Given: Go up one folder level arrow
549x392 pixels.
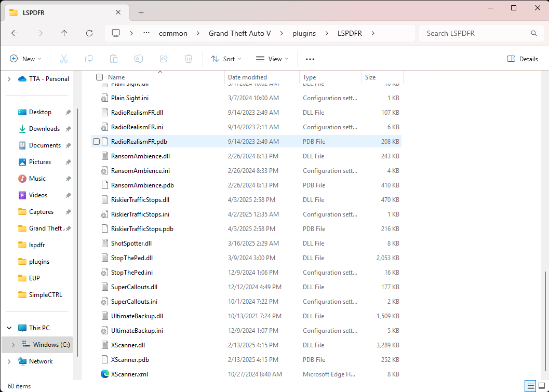Looking at the screenshot, I should click(x=64, y=33).
